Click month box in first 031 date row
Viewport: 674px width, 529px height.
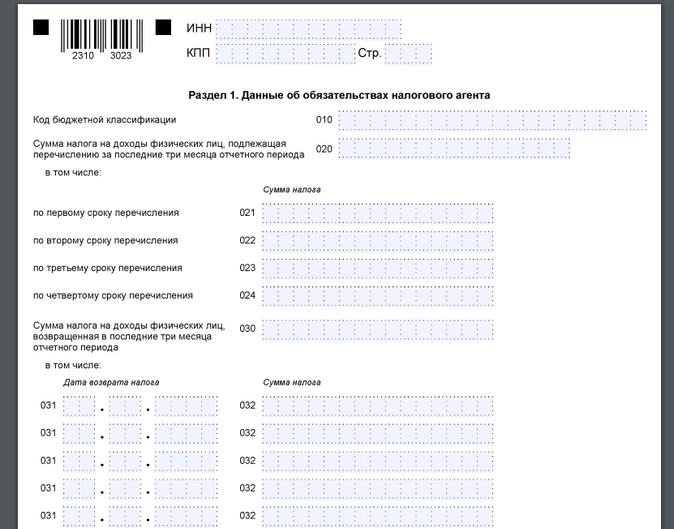click(x=125, y=406)
